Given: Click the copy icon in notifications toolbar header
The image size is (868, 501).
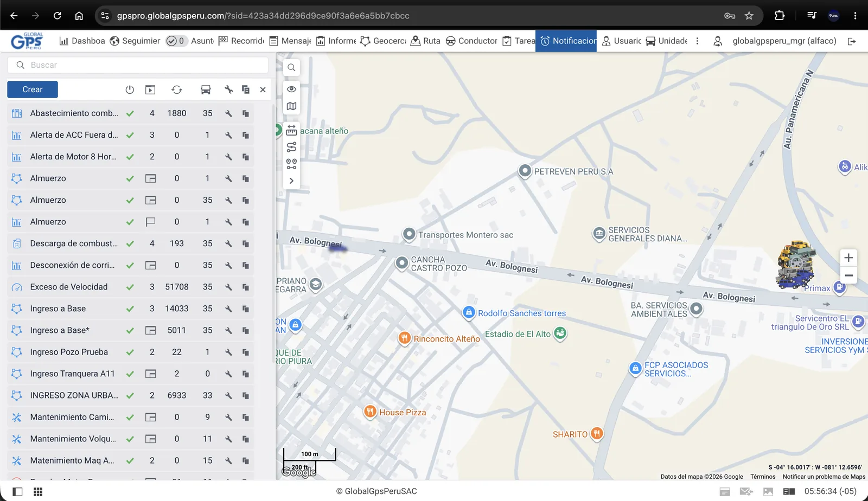Looking at the screenshot, I should point(246,89).
